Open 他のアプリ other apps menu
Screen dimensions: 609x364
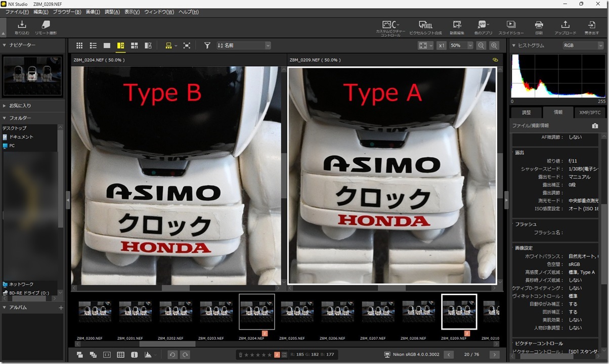coord(483,27)
